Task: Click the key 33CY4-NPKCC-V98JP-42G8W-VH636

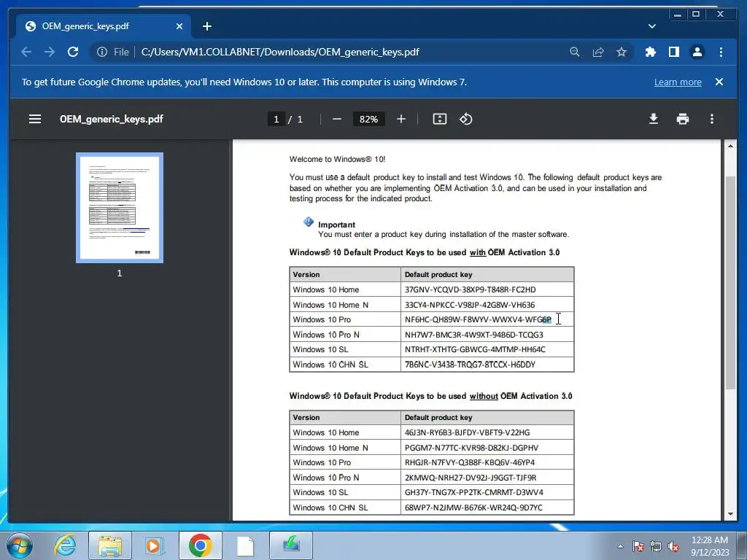Action: pyautogui.click(x=470, y=305)
